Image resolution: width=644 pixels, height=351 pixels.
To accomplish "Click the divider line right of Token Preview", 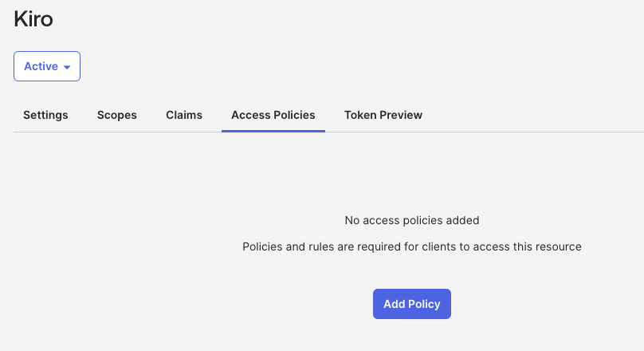I will pos(534,132).
